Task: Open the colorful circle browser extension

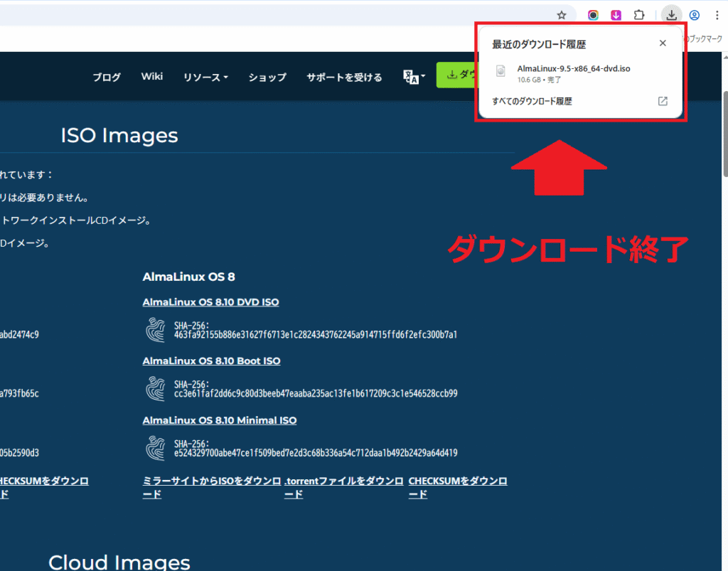Action: pos(593,16)
